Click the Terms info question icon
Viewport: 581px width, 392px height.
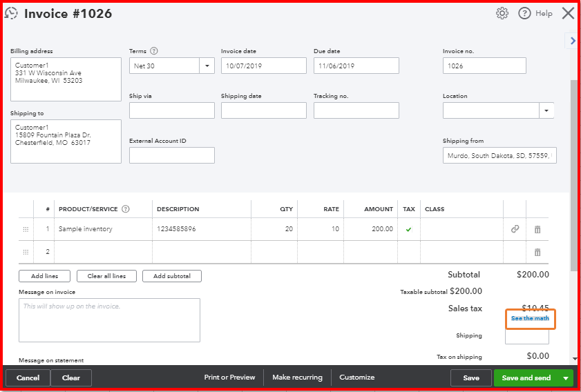pos(154,51)
